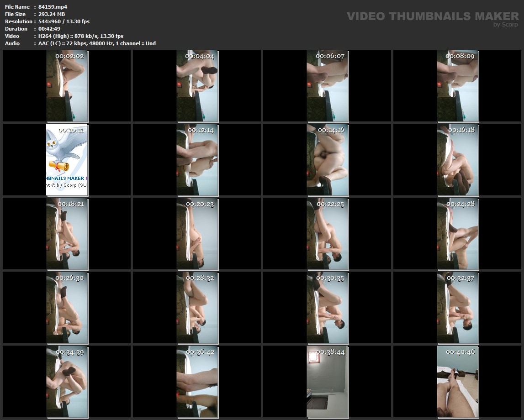Click the Duration label
This screenshot has width=524, height=420.
tap(16, 29)
